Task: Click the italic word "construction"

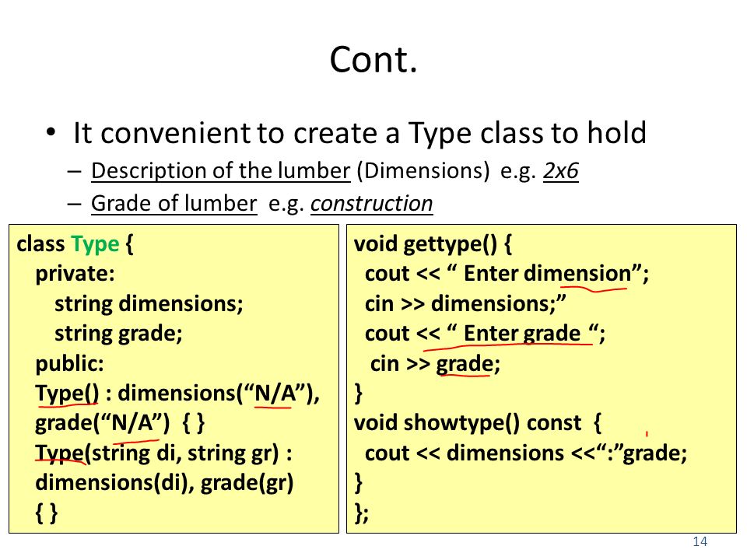Action: pyautogui.click(x=372, y=203)
